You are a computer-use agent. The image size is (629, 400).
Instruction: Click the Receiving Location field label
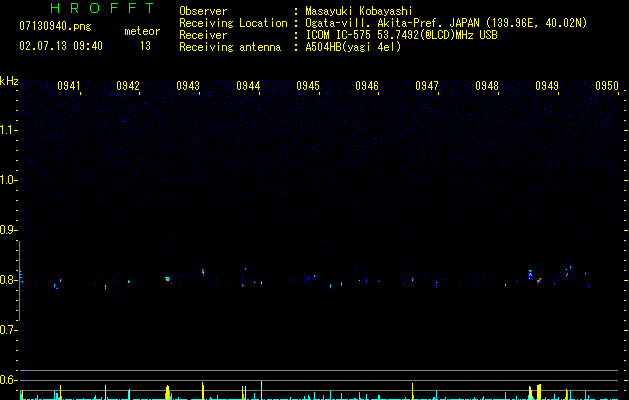pyautogui.click(x=233, y=23)
